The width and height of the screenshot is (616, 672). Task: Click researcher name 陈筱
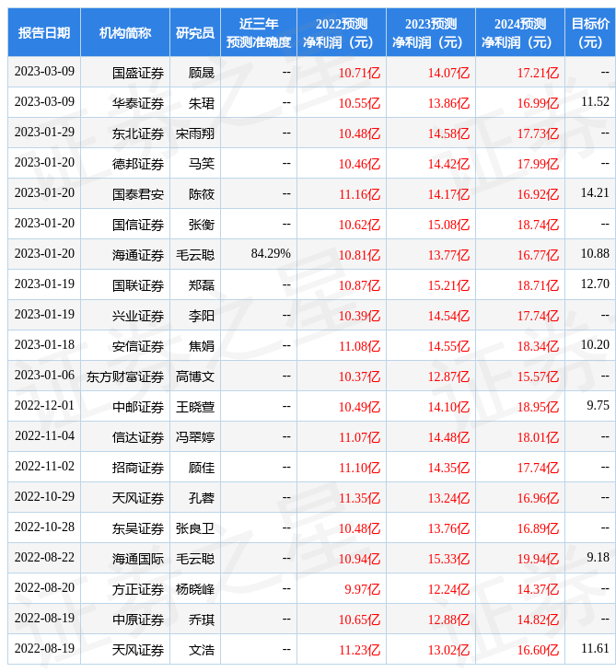click(202, 194)
